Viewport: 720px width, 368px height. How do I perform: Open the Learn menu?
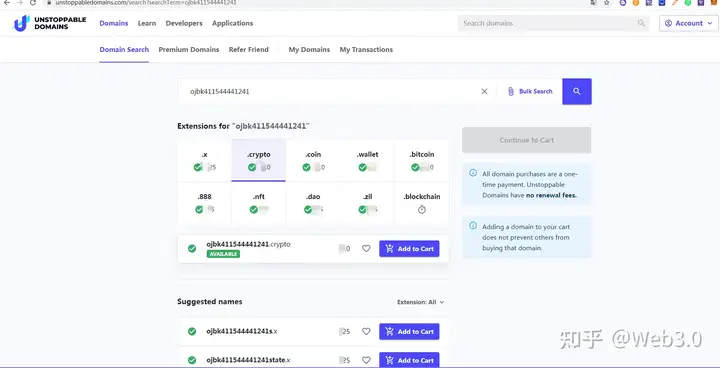click(x=147, y=23)
